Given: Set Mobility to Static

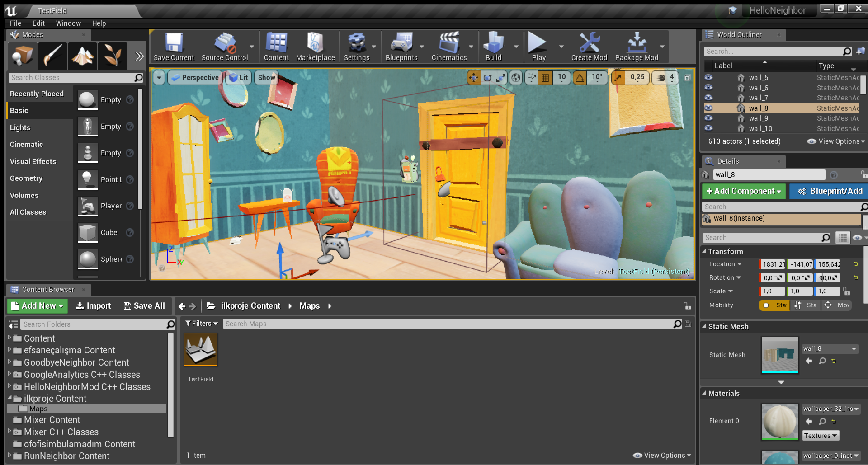Looking at the screenshot, I should pyautogui.click(x=774, y=305).
